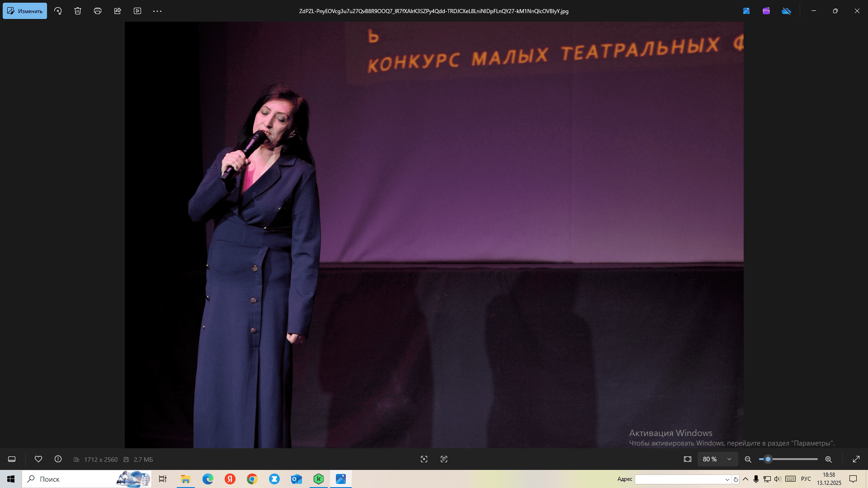Show hidden system tray icons
The height and width of the screenshot is (488, 868).
coord(745,479)
